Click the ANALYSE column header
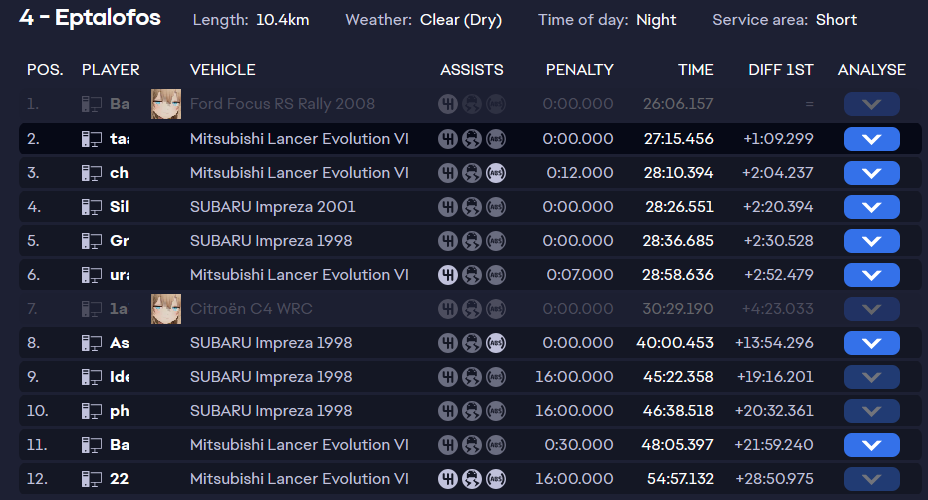 872,70
